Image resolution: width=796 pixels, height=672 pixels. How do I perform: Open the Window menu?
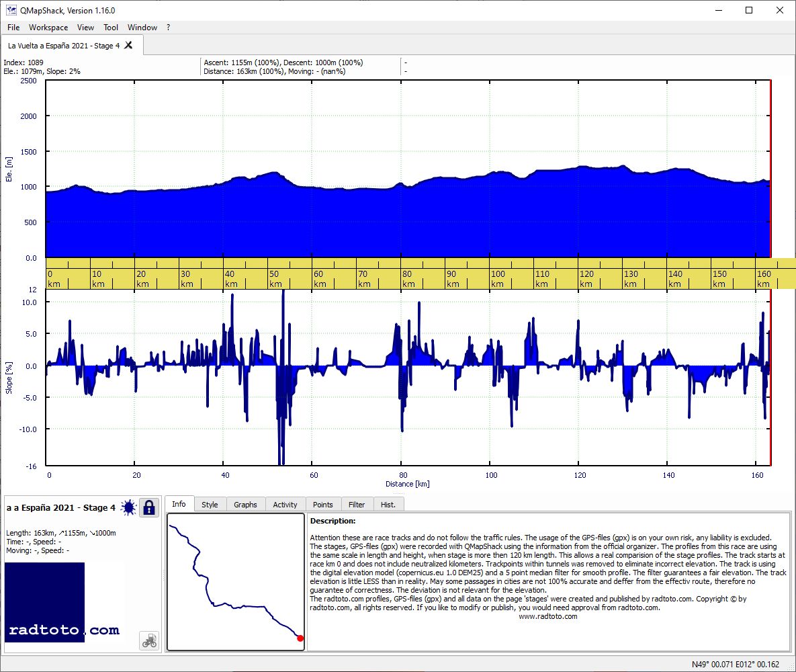[x=142, y=28]
